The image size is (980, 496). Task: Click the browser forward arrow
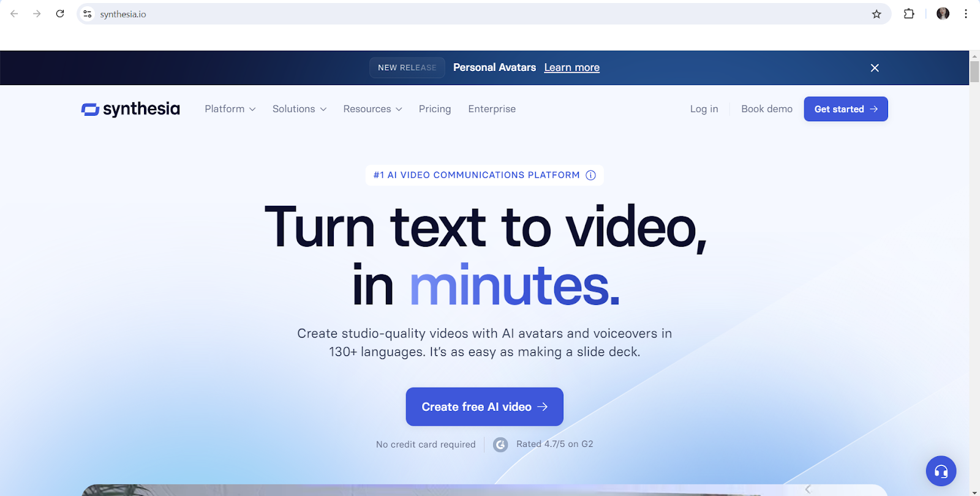pyautogui.click(x=37, y=13)
